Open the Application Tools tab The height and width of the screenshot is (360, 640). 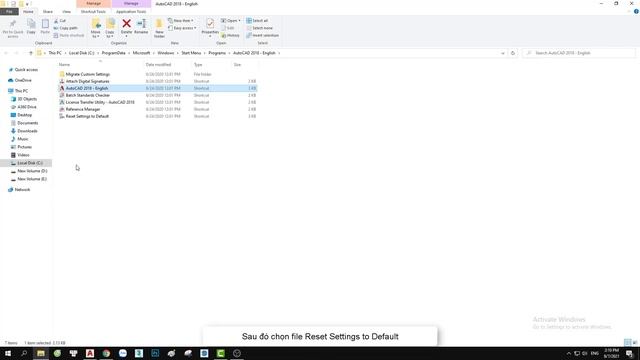point(131,11)
